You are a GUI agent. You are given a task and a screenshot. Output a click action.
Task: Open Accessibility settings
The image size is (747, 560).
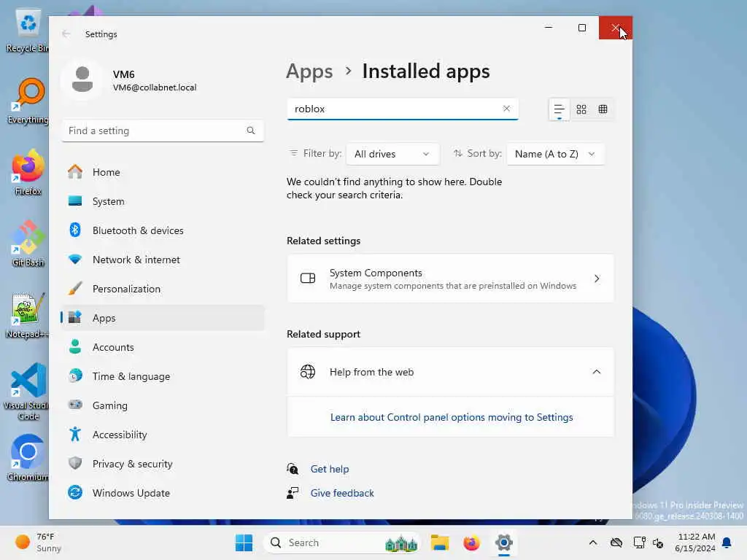[163, 435]
